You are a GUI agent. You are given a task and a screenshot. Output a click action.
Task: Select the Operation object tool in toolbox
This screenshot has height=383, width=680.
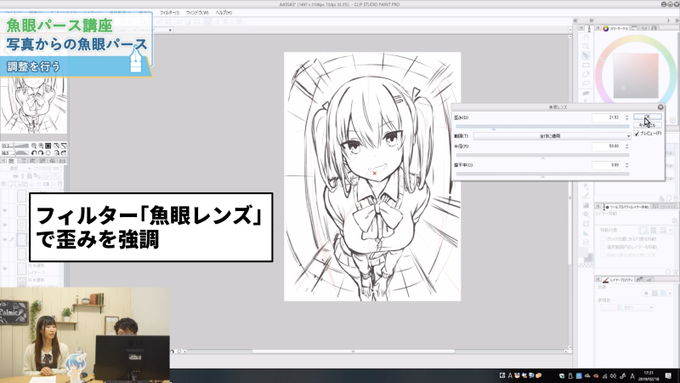(586, 56)
